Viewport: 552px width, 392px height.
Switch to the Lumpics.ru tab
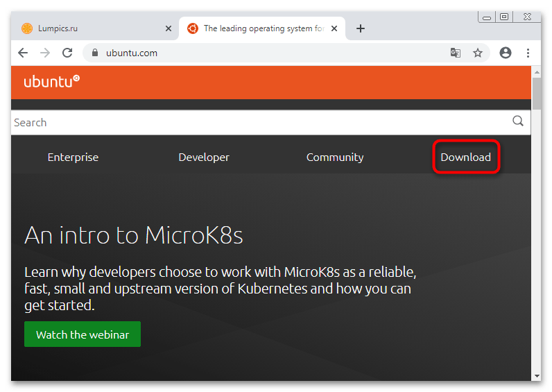pyautogui.click(x=94, y=28)
